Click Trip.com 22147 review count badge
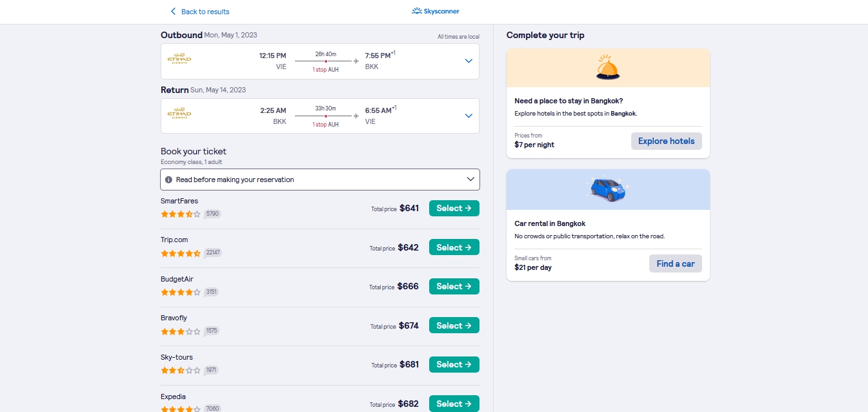This screenshot has height=412, width=868. coord(213,252)
